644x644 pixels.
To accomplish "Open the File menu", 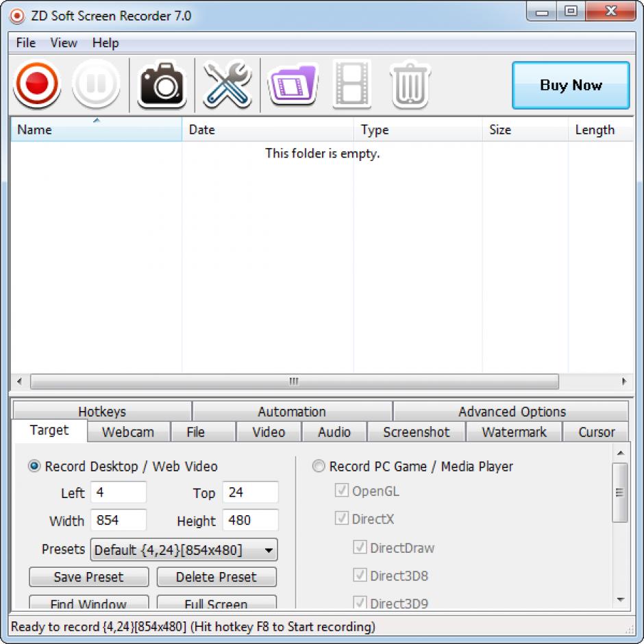I will [x=25, y=42].
